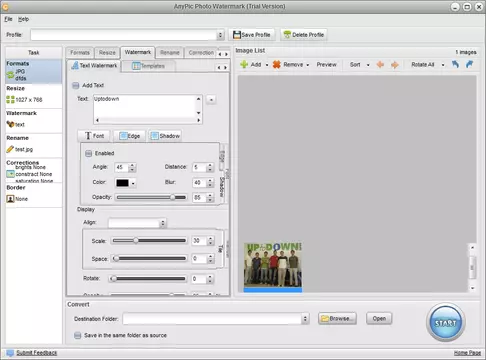
Task: Click the Save Profile floppy disk icon
Action: (x=237, y=35)
